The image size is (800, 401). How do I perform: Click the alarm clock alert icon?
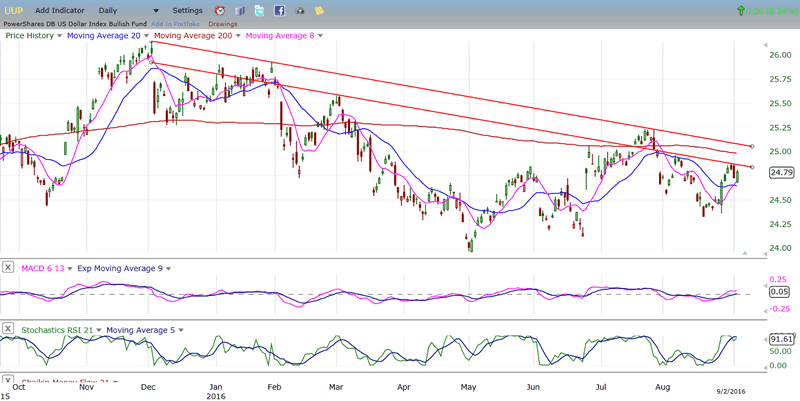click(x=219, y=10)
